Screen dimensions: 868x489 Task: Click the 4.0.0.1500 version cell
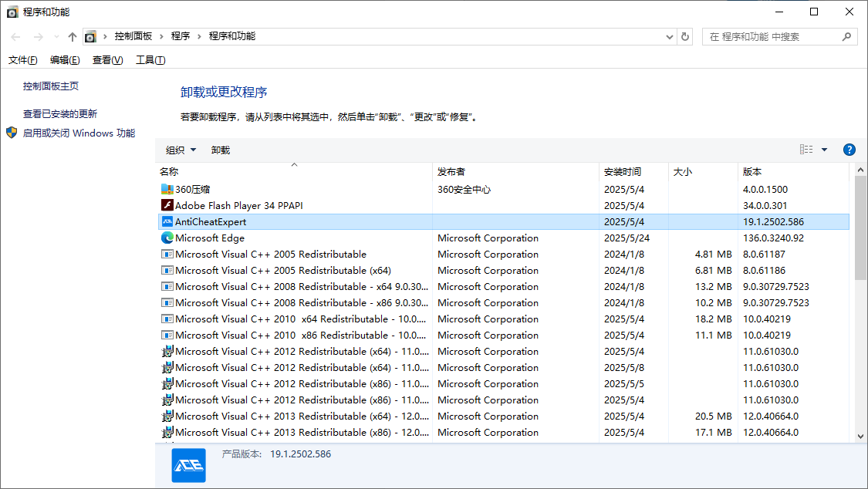click(x=765, y=189)
